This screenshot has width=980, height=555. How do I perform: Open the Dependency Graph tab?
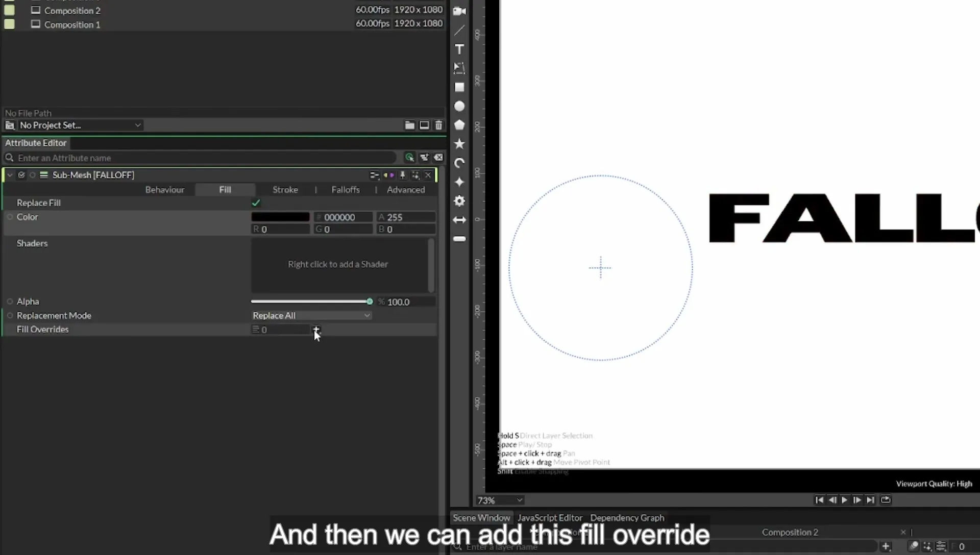pyautogui.click(x=627, y=518)
